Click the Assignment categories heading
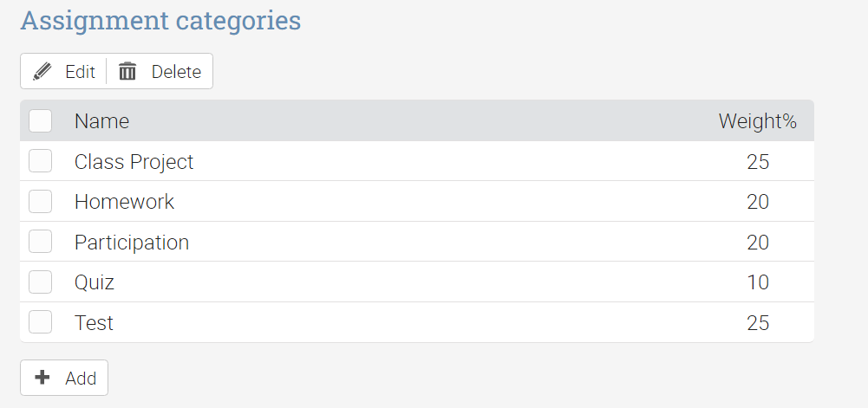The image size is (868, 408). coord(160,21)
